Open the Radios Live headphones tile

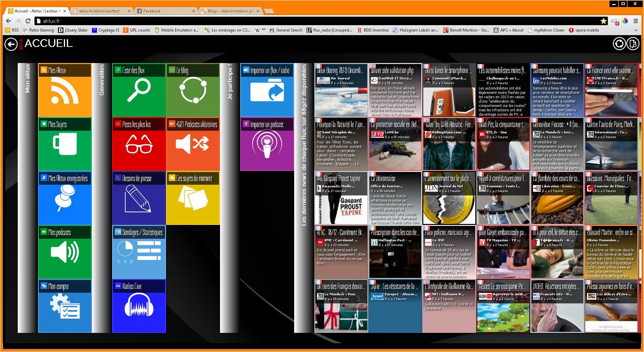(139, 306)
